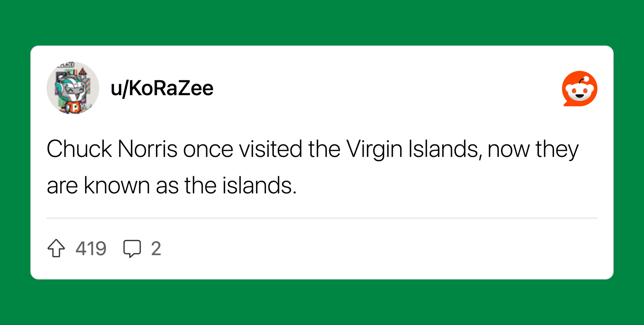Click the final word "islands."
644x325 pixels.
click(x=259, y=186)
